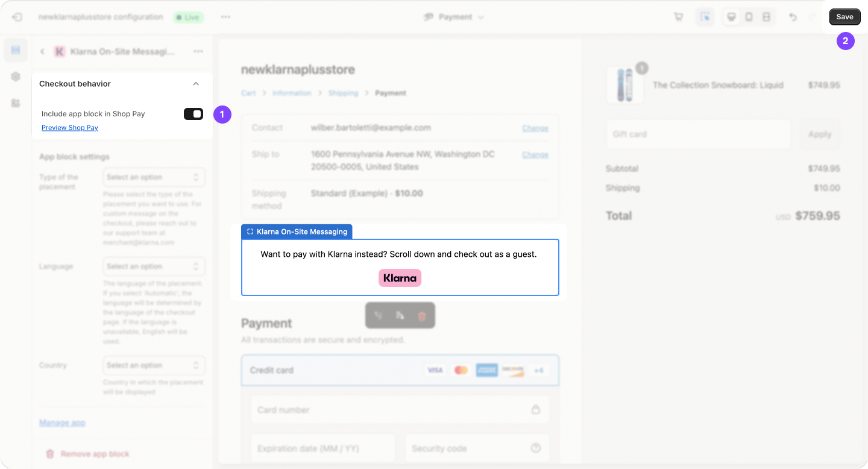This screenshot has width=868, height=469.
Task: Click the Gift card input field
Action: (x=698, y=134)
